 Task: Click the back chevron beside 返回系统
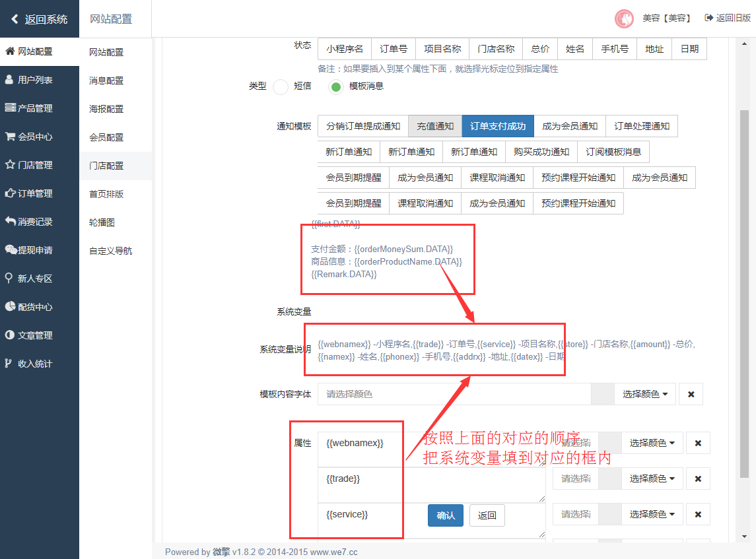[x=15, y=19]
